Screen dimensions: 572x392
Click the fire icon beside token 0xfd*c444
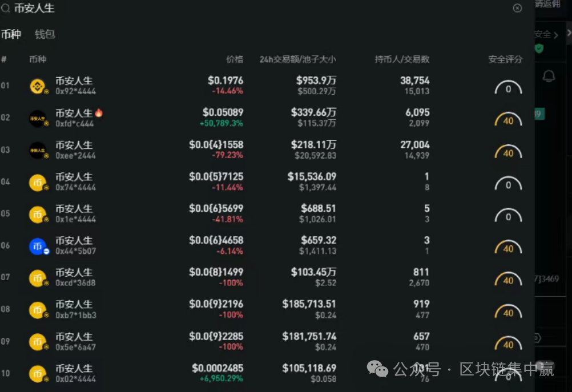[99, 113]
